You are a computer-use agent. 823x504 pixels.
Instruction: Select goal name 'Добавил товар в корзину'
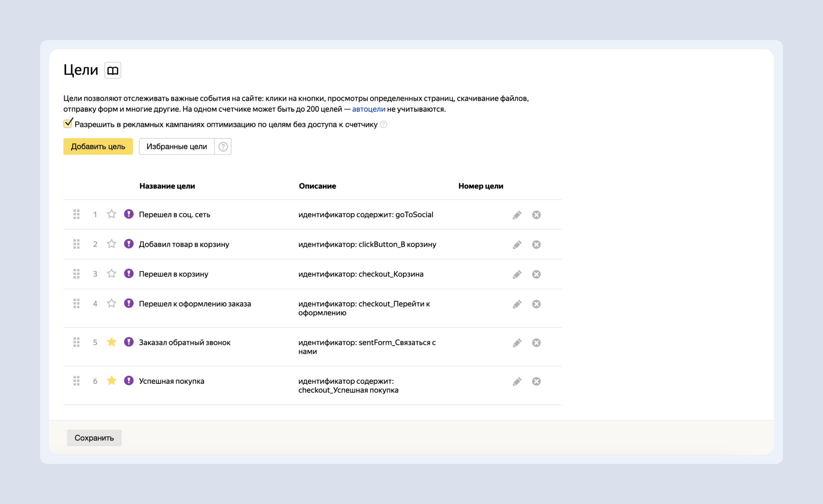(184, 244)
